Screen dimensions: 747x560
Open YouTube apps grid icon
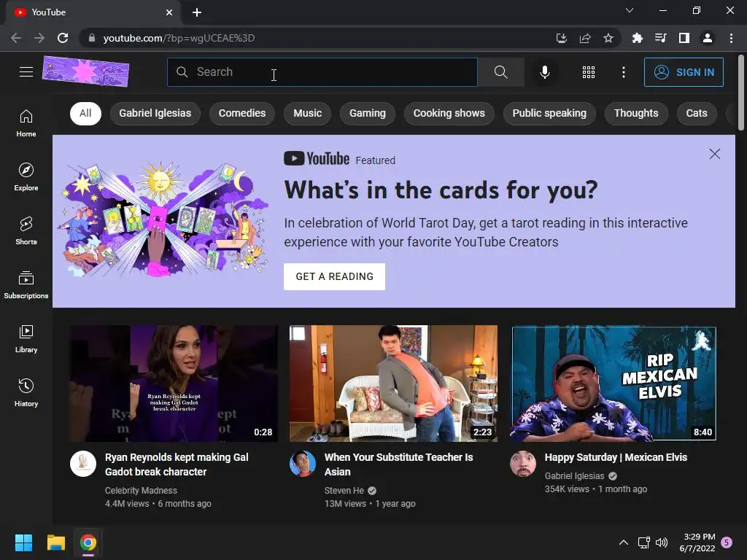coord(589,72)
